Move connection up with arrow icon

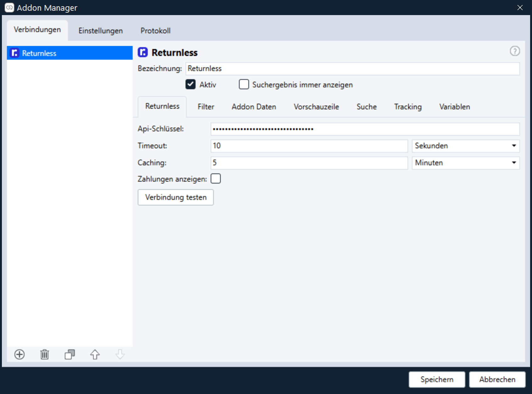click(x=95, y=354)
